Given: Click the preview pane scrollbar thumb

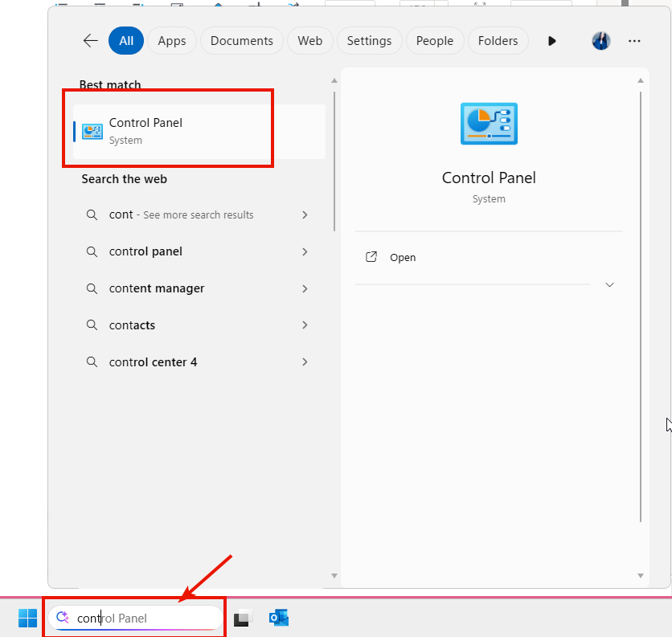Looking at the screenshot, I should point(641,307).
